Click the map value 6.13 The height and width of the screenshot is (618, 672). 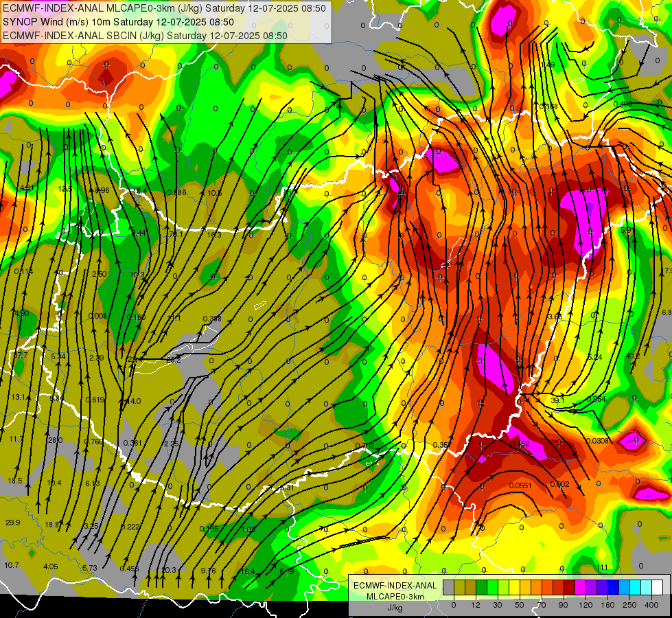(x=92, y=483)
